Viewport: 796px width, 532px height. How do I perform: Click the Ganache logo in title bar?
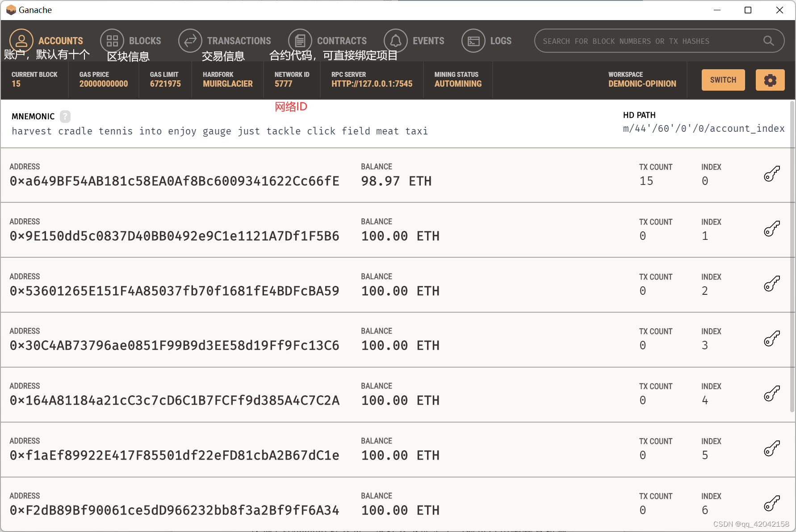coord(11,10)
